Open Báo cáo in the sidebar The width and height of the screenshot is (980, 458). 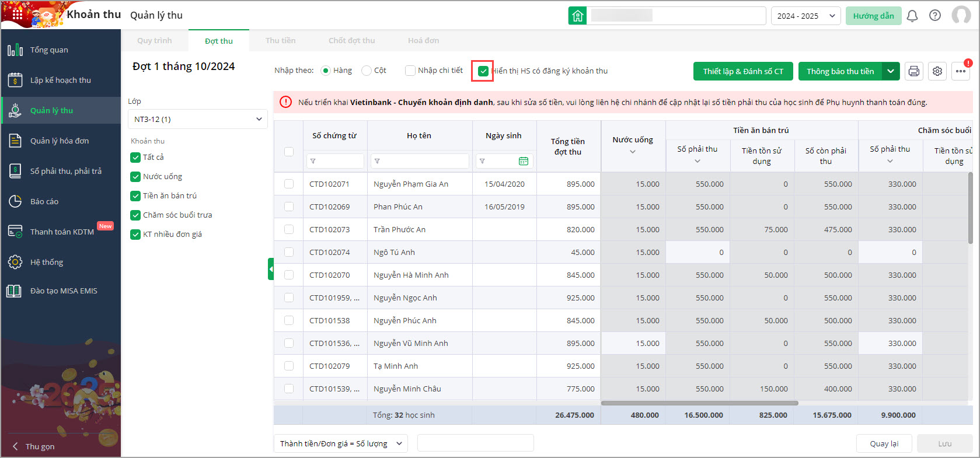(x=44, y=201)
